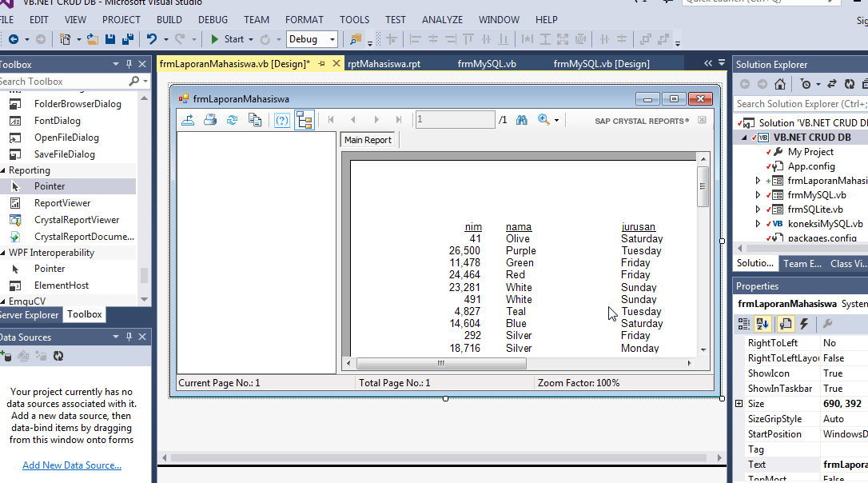Switch to Class View tab

point(848,264)
